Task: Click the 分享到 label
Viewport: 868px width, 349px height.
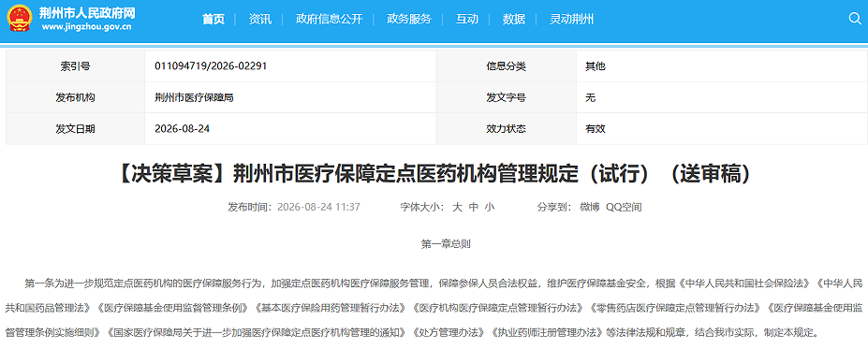Action: point(554,208)
